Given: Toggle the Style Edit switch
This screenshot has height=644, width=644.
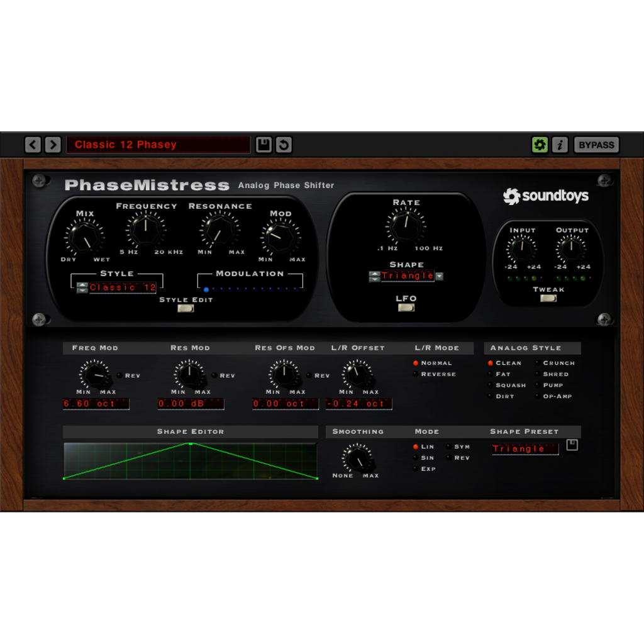Looking at the screenshot, I should pos(186,308).
